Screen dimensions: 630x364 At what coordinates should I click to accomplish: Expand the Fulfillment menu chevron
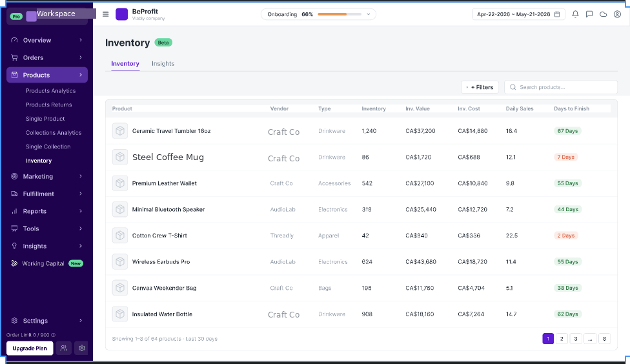click(81, 194)
